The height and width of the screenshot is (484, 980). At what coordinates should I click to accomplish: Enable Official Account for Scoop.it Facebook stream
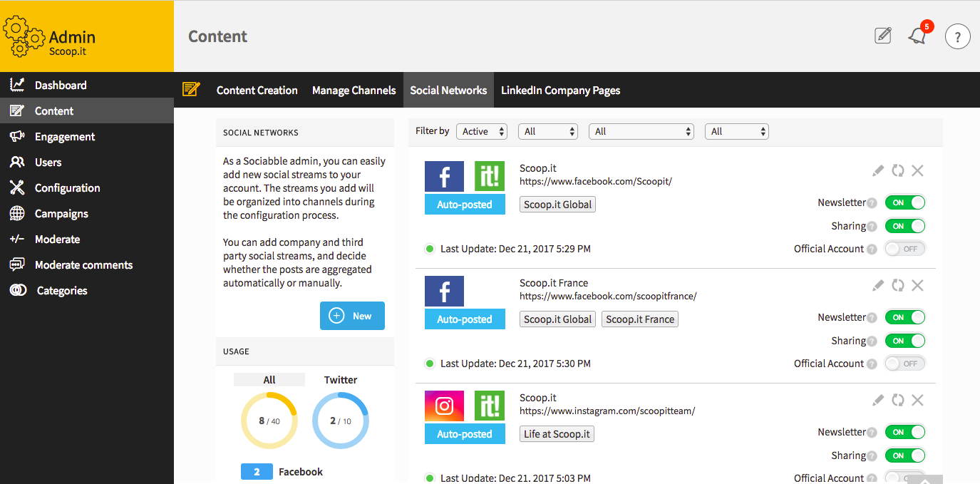coord(905,249)
